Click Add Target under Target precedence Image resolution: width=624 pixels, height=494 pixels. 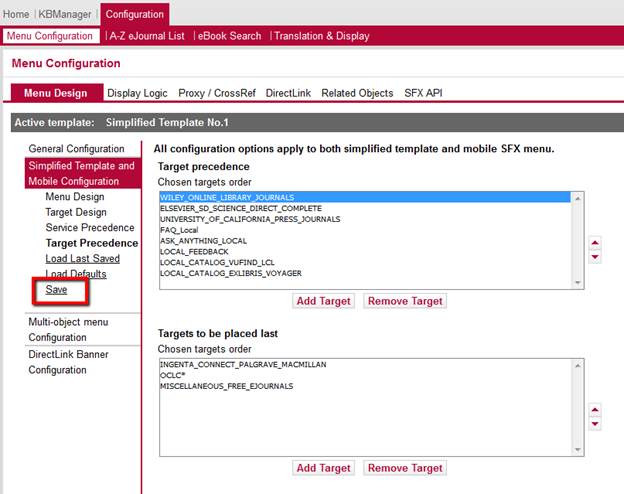point(324,301)
